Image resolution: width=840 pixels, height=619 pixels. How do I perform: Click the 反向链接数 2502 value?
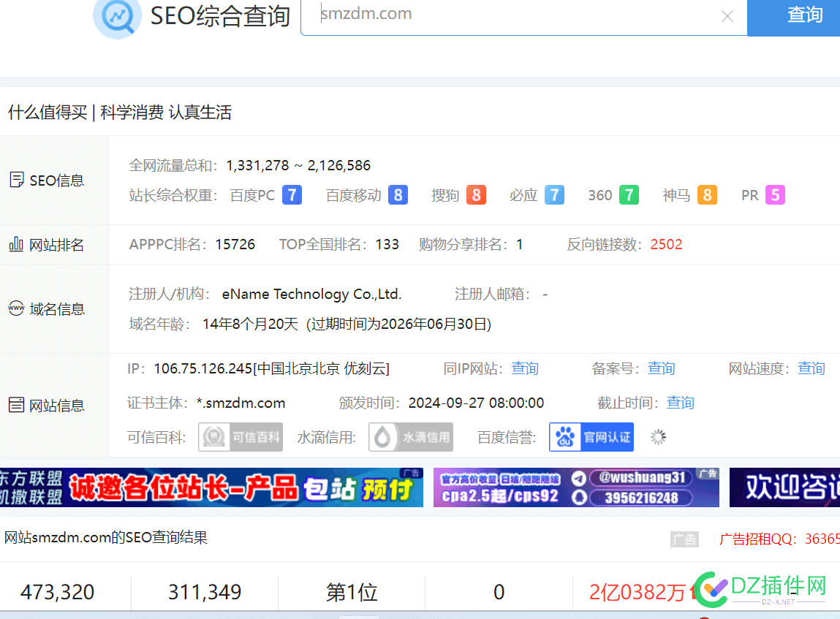(x=667, y=245)
